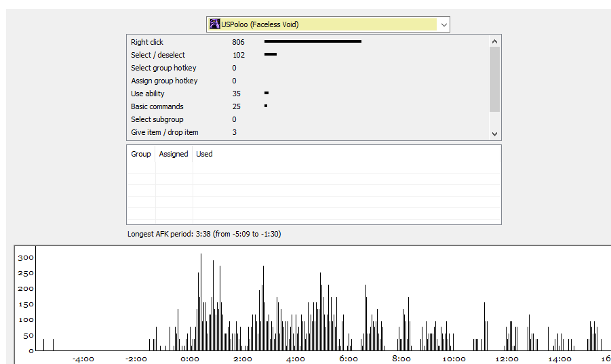
Task: Click the Assigned column header
Action: [174, 154]
